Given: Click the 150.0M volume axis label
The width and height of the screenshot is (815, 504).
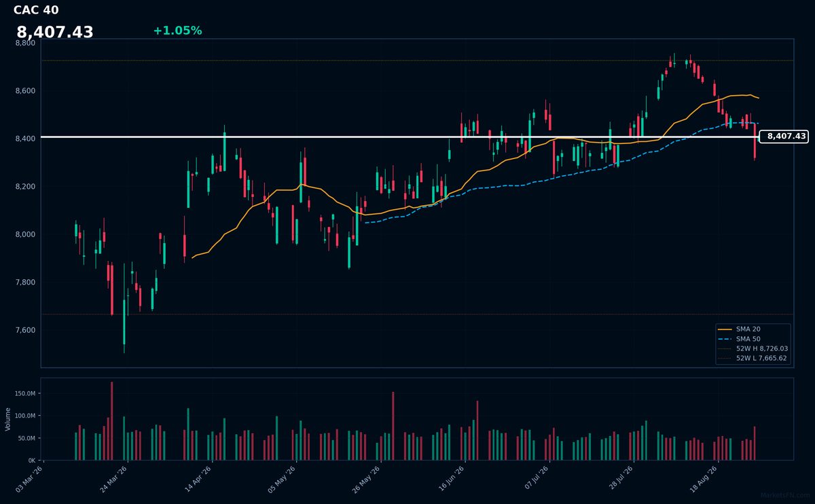Looking at the screenshot, I should click(24, 393).
